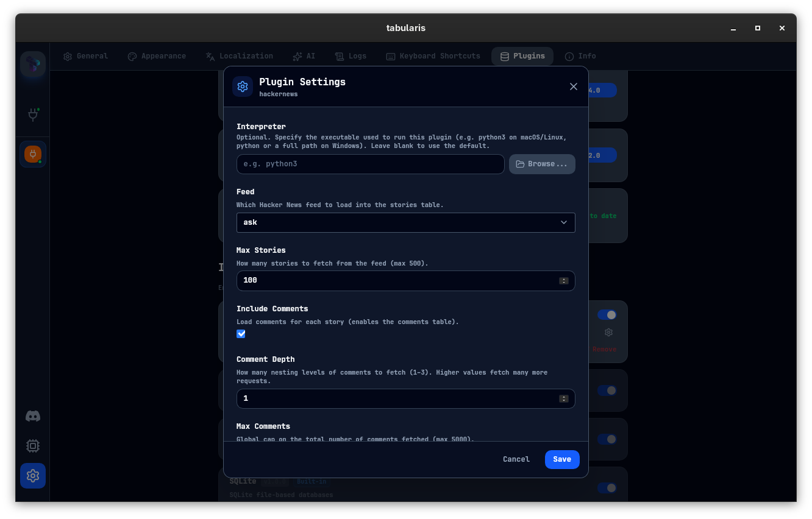Open Discord via the sidebar icon
812x519 pixels.
(x=32, y=416)
